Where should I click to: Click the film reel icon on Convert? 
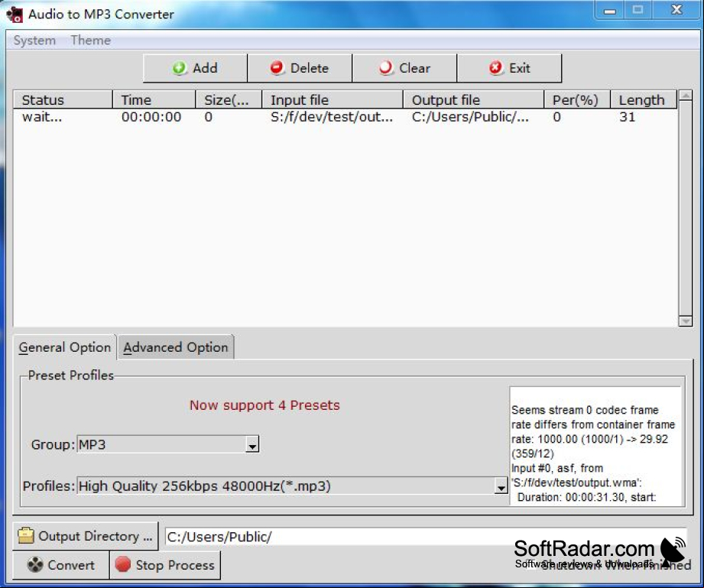[x=35, y=564]
